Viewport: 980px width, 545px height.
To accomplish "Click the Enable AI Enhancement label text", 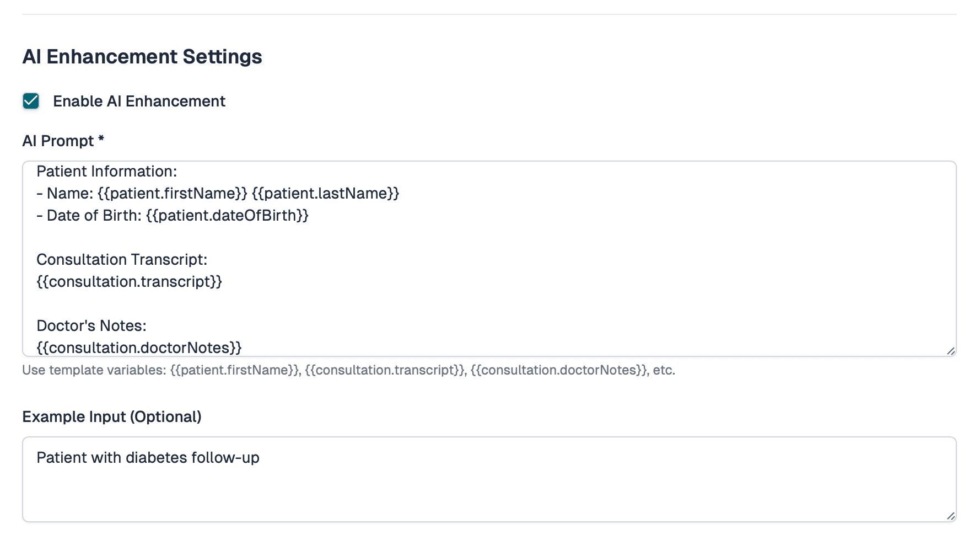I will (x=139, y=101).
